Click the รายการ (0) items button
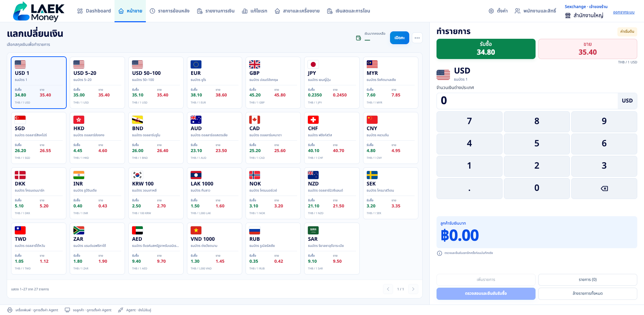The image size is (644, 315). (x=588, y=280)
